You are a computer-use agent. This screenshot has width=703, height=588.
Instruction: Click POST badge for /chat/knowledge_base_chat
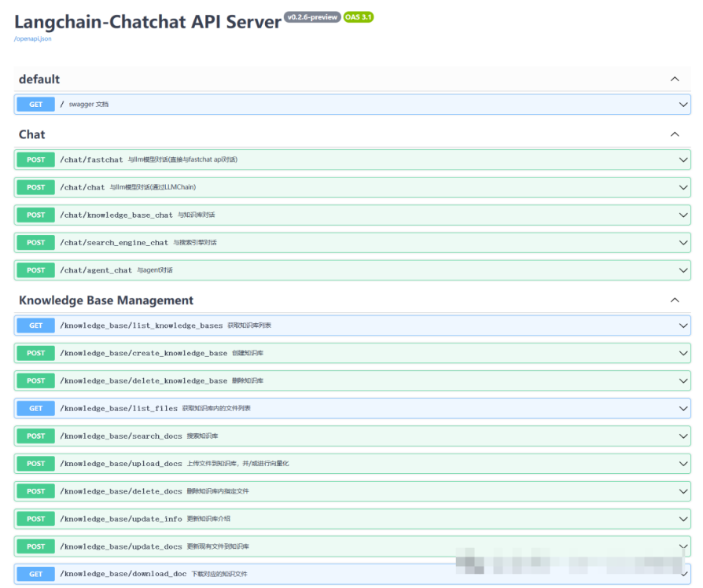coord(36,215)
